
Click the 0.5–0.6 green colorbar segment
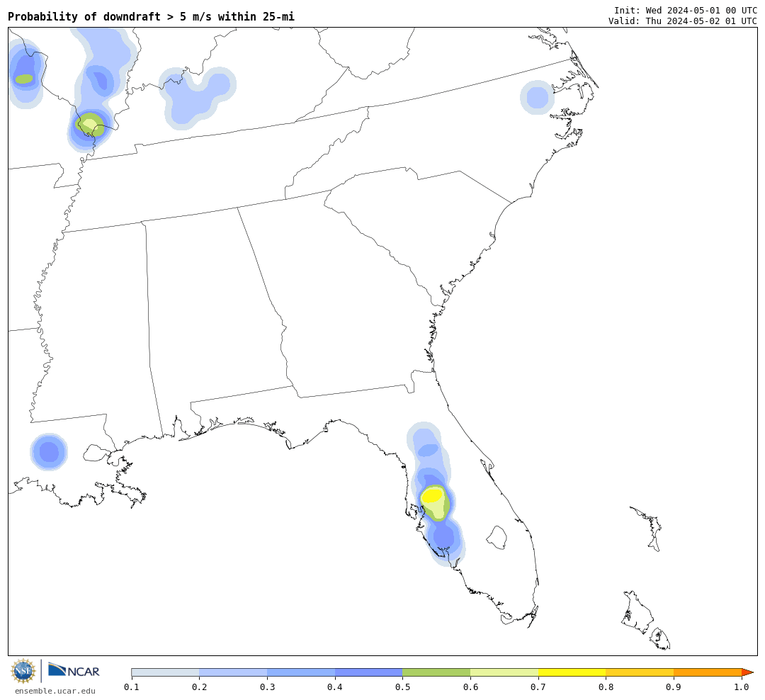[x=436, y=672]
